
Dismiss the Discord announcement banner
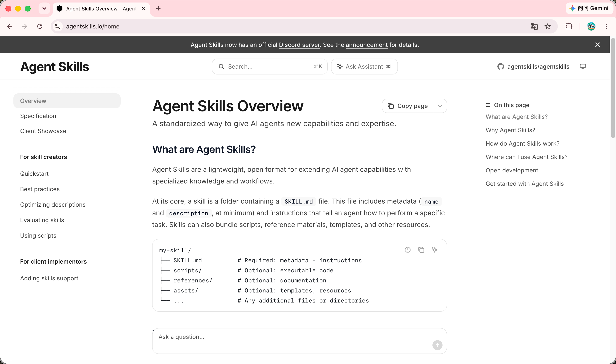pos(597,45)
